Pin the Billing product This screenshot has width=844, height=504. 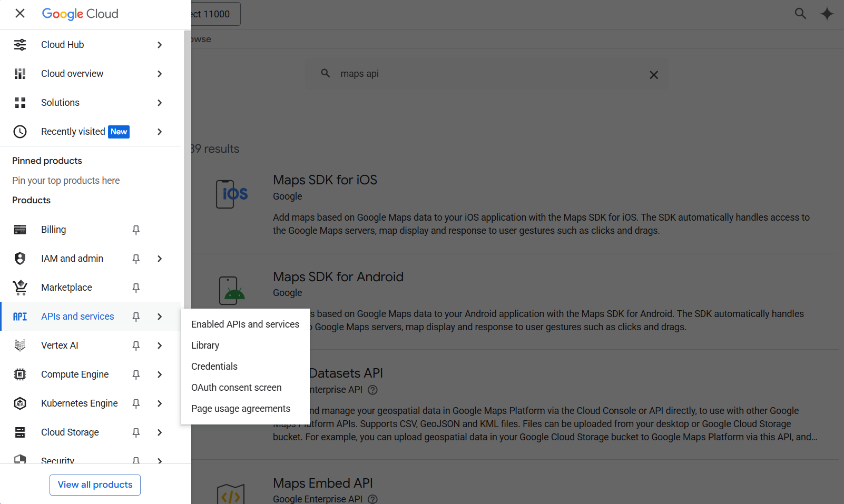click(136, 230)
